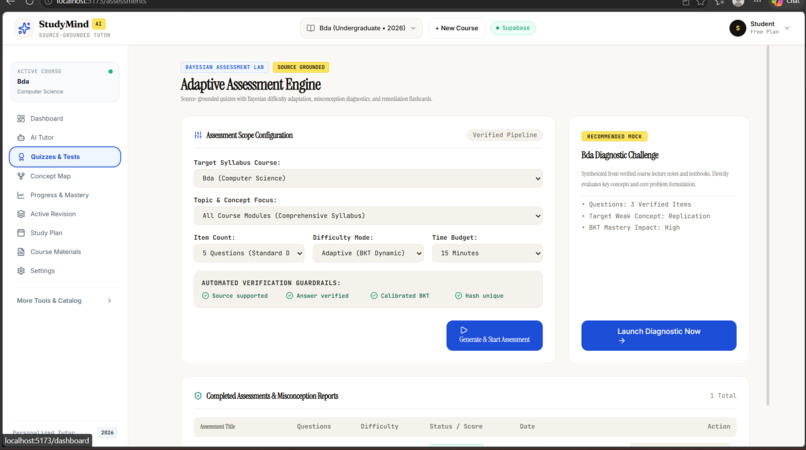Click the Active Course Bda card
Screen dimensions: 806x450
point(65,82)
